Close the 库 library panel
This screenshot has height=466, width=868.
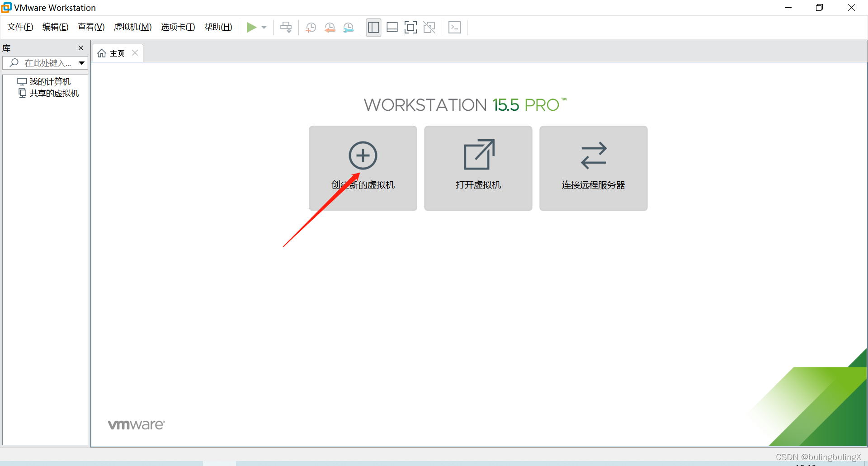click(x=80, y=48)
